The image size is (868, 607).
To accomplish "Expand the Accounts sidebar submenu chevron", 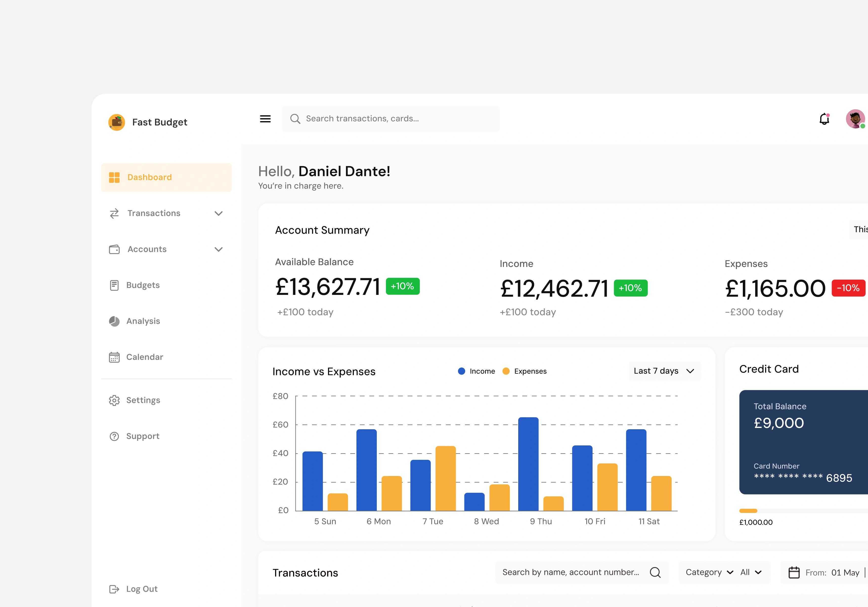I will pyautogui.click(x=218, y=249).
